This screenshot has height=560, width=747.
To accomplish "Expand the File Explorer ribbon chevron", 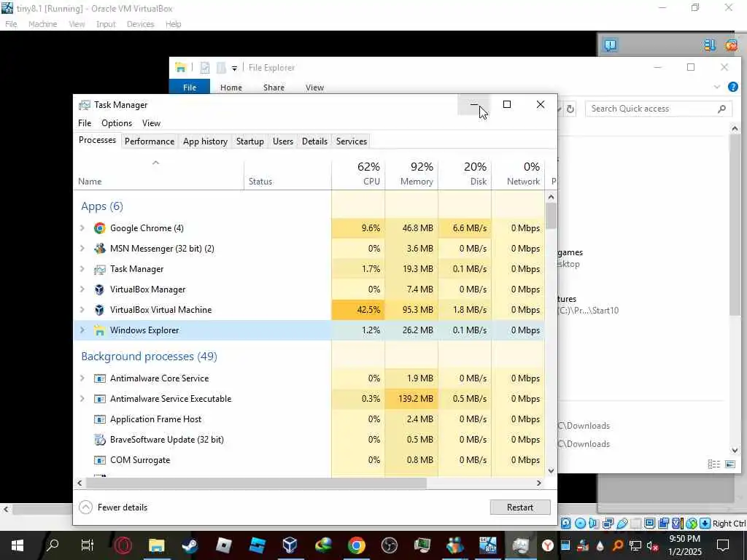I will [716, 87].
